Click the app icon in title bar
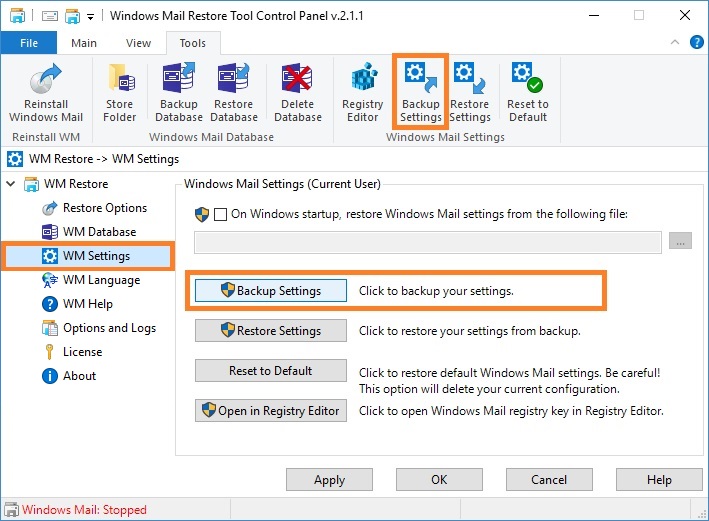The width and height of the screenshot is (709, 521). pyautogui.click(x=18, y=16)
